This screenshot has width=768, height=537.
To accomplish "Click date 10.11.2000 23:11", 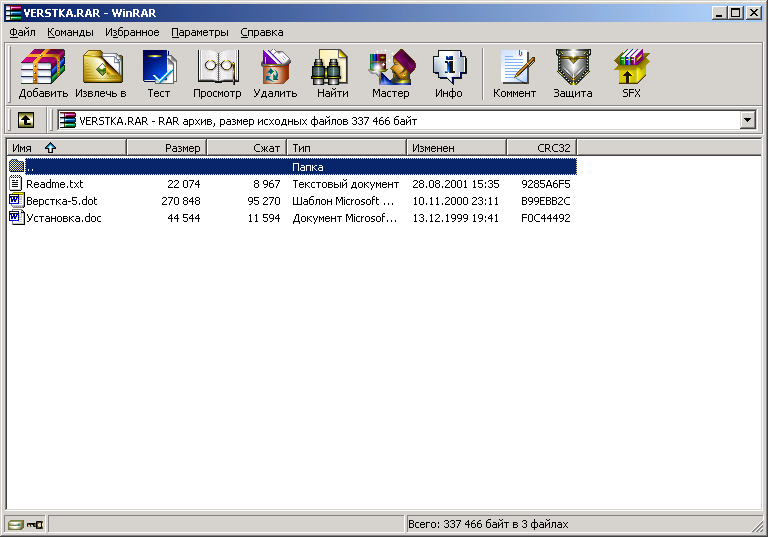I will point(456,201).
